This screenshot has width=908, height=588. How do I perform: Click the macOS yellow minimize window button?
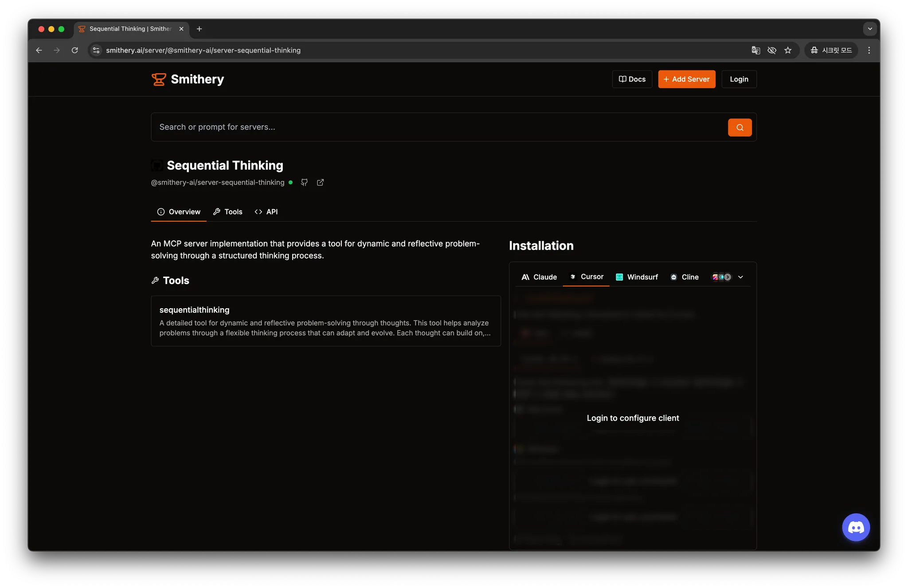(51, 29)
